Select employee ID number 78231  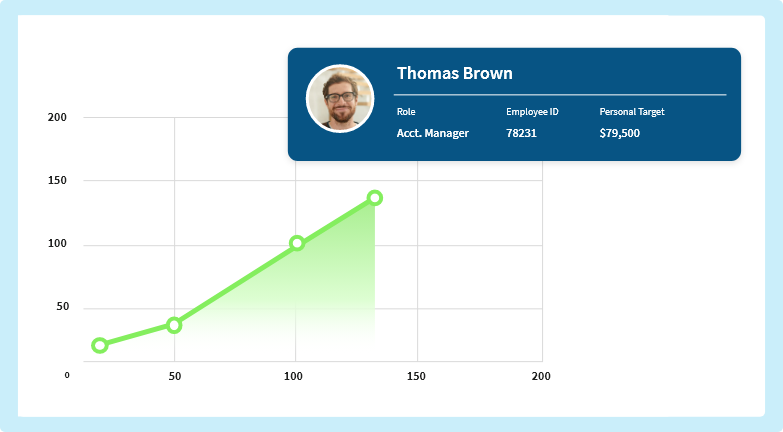521,133
